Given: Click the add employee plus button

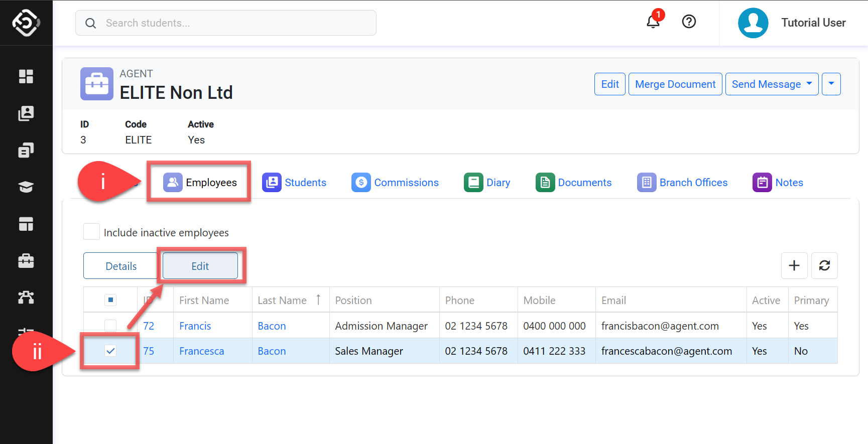Looking at the screenshot, I should tap(794, 265).
